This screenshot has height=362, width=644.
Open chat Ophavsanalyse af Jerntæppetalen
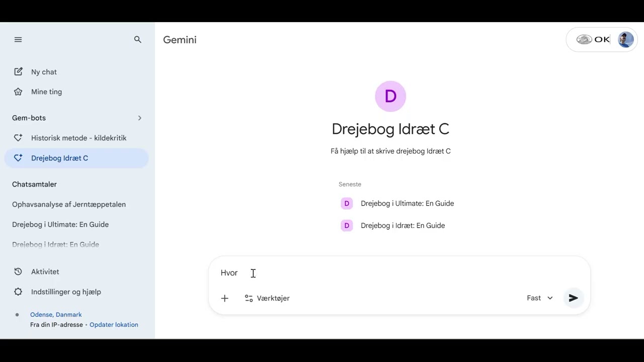(69, 205)
